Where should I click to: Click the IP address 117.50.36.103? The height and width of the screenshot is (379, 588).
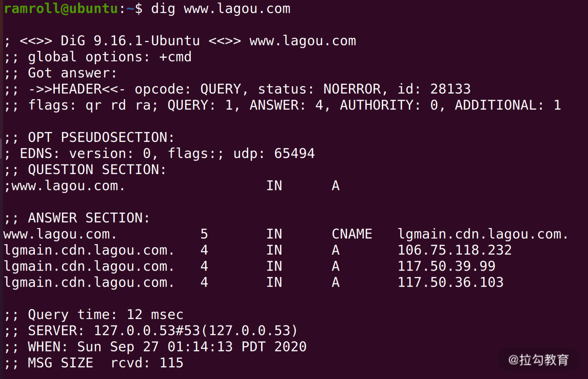(450, 282)
